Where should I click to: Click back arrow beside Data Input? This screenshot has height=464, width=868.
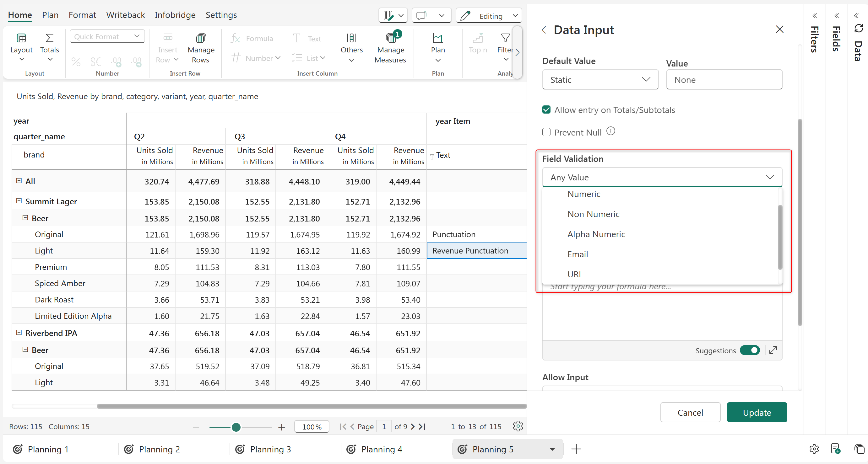544,30
